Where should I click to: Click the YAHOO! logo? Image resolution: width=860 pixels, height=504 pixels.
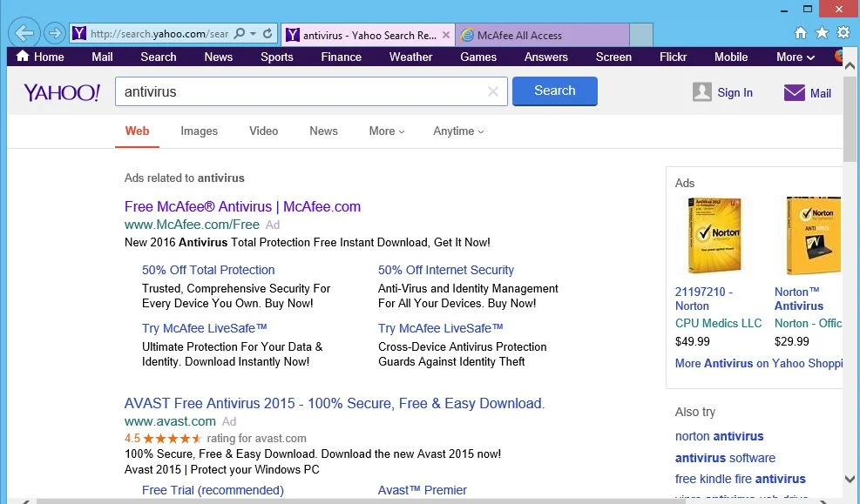coord(62,92)
